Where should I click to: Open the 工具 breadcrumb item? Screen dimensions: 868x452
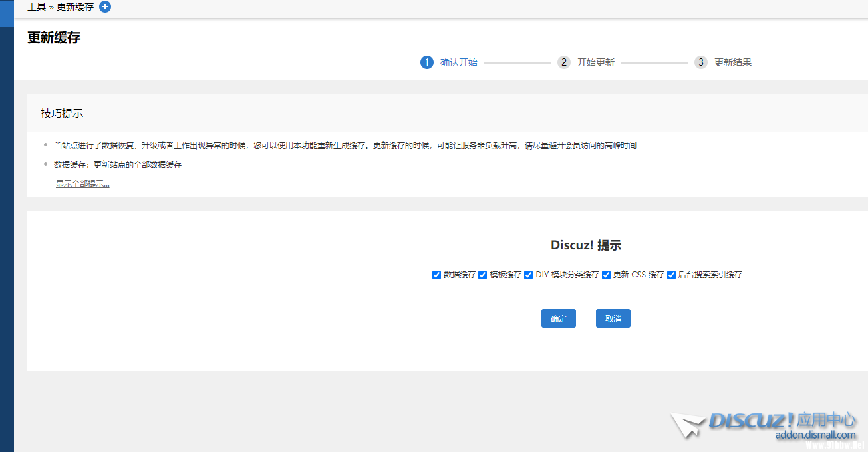37,7
